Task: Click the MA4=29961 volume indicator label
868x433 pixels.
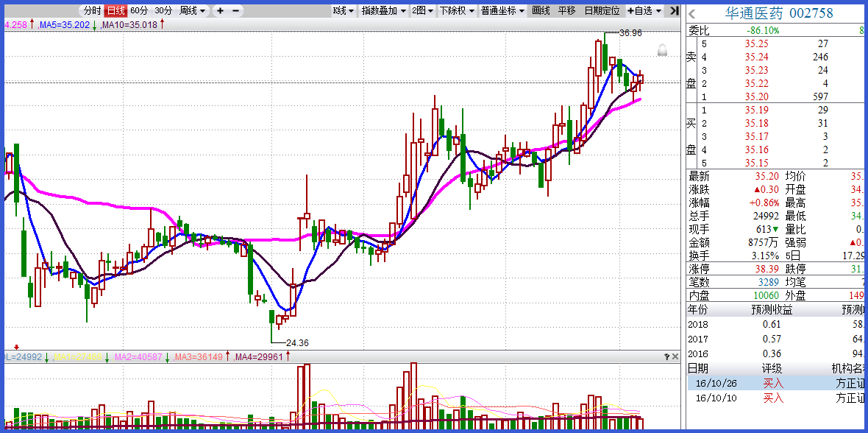Action: click(x=258, y=357)
